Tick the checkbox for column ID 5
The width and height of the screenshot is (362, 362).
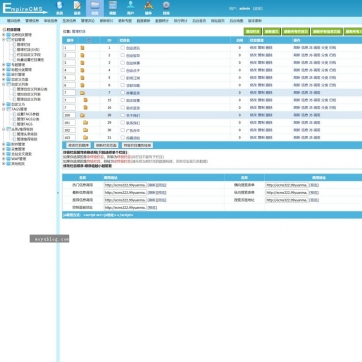123,77
